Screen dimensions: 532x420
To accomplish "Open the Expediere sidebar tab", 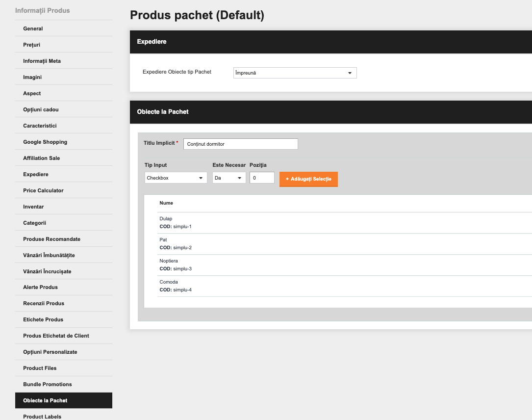I will [64, 174].
